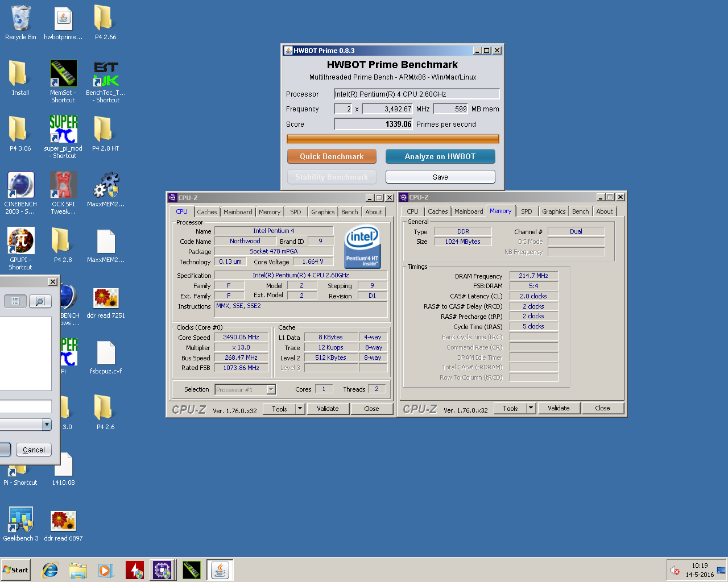Screen dimensions: 728x582
Task: Open SPD tab in right CPU-Z
Action: [x=527, y=211]
